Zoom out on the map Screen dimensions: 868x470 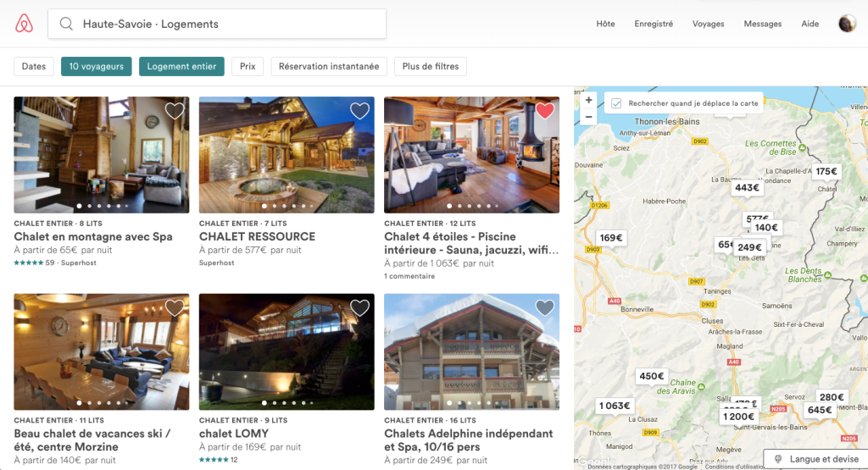(x=588, y=117)
